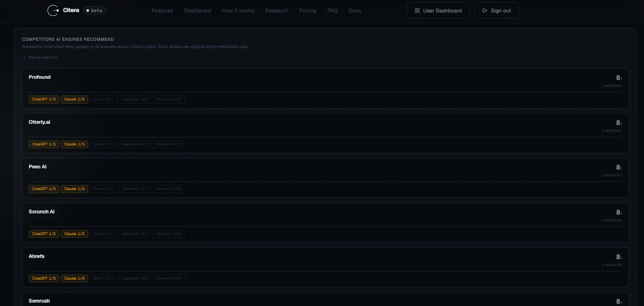Click Claude 1/5 chip in Profound row

click(x=74, y=99)
